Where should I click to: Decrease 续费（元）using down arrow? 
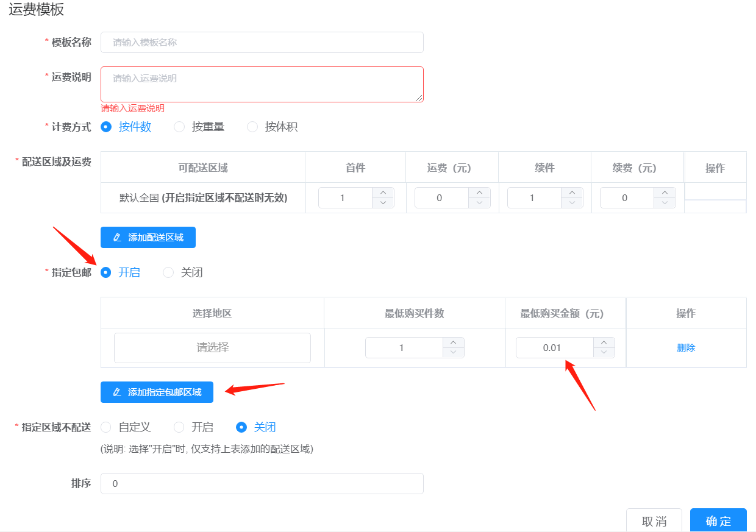click(x=665, y=203)
